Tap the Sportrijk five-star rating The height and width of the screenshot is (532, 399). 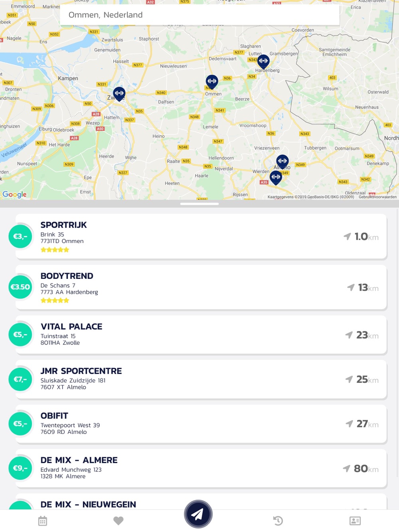coord(55,250)
